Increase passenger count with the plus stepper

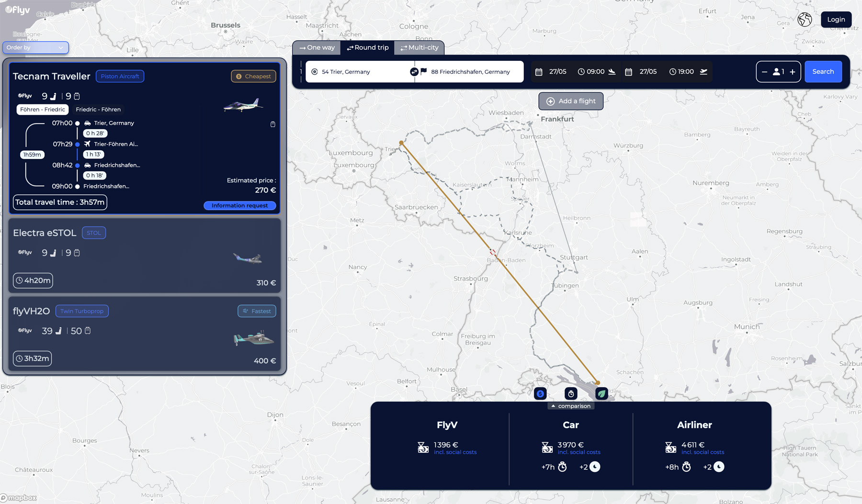[x=793, y=71]
